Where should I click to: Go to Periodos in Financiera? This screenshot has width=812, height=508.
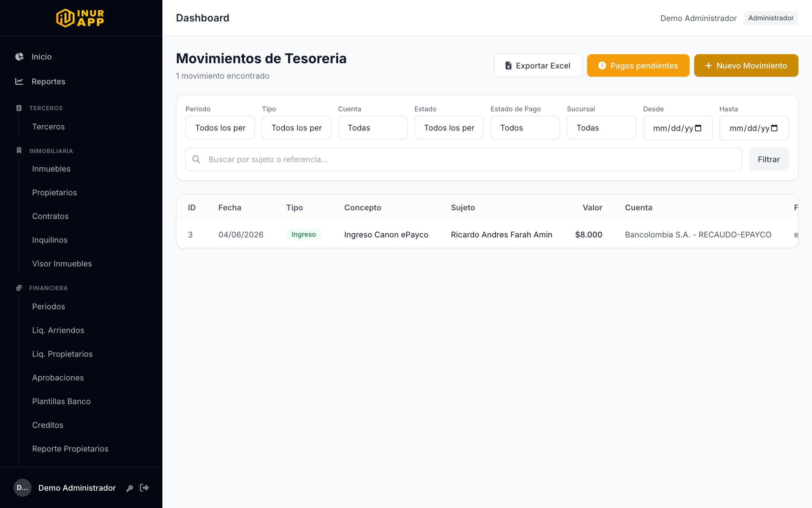49,307
